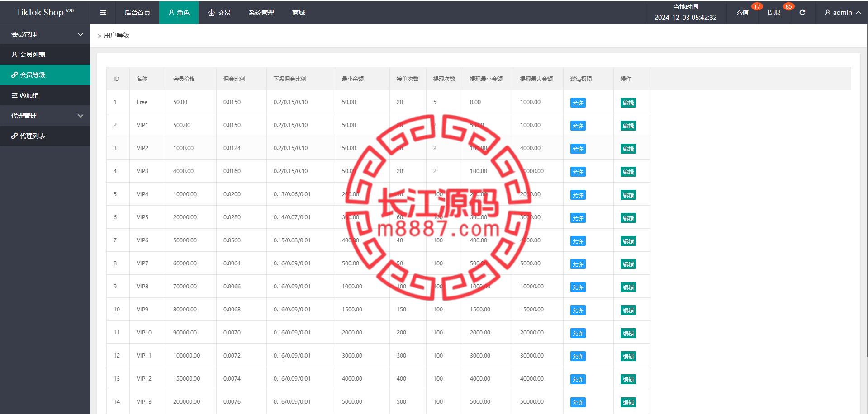
Task: Open the 提现 withdrawal notifications
Action: pyautogui.click(x=774, y=13)
